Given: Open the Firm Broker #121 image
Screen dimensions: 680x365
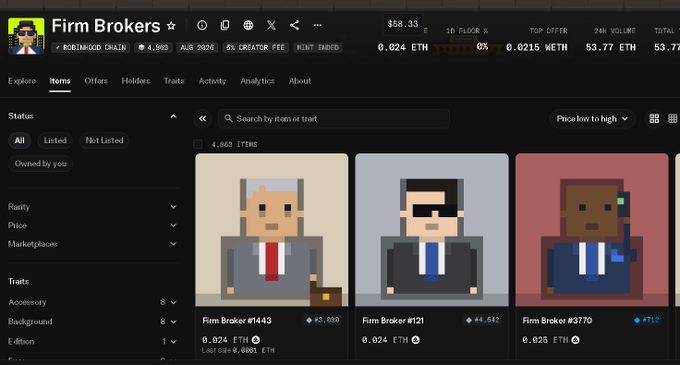Looking at the screenshot, I should tap(432, 230).
